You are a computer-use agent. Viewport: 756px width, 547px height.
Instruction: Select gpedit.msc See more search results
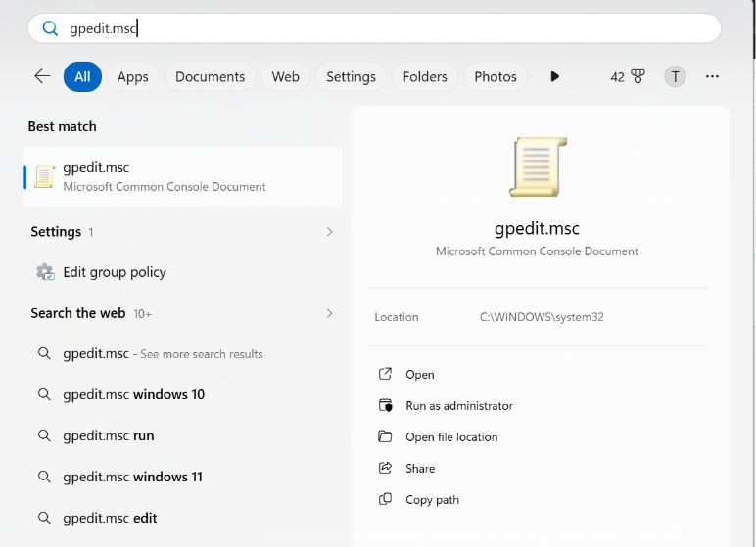pyautogui.click(x=182, y=354)
